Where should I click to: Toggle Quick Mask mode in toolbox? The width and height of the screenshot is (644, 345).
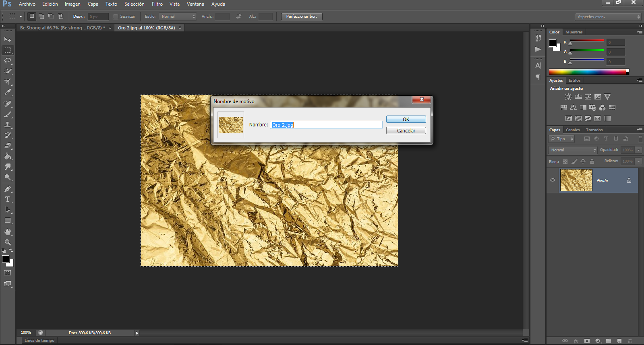coord(8,273)
